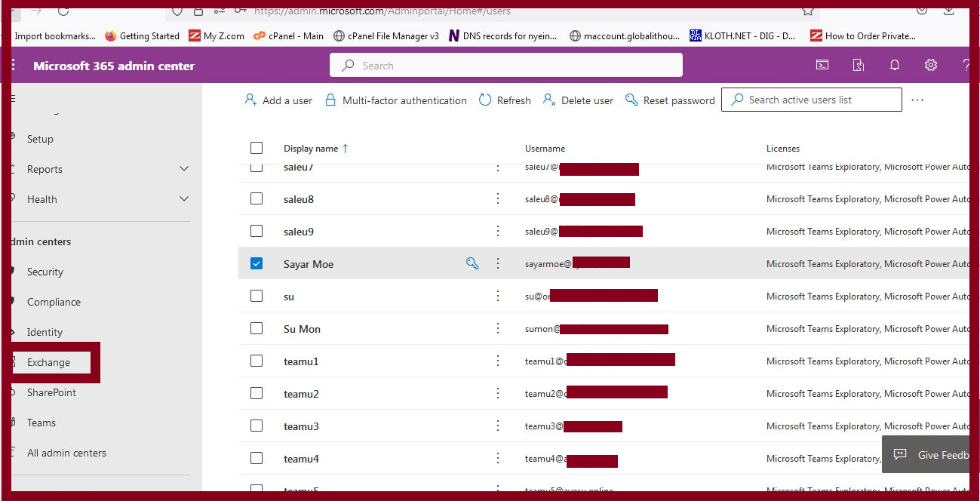Viewport: 980px width, 501px height.
Task: Click the bookmark star in address bar
Action: pyautogui.click(x=807, y=11)
